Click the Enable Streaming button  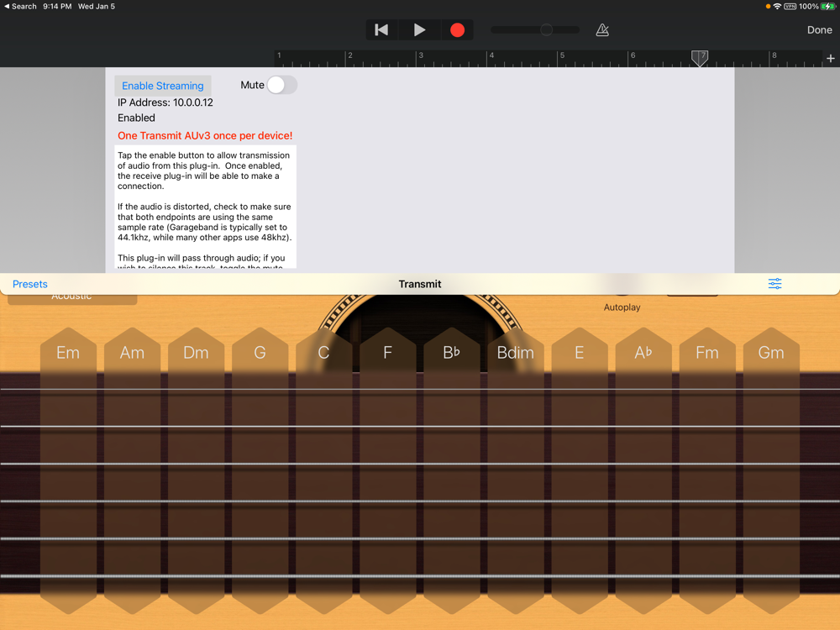(163, 86)
